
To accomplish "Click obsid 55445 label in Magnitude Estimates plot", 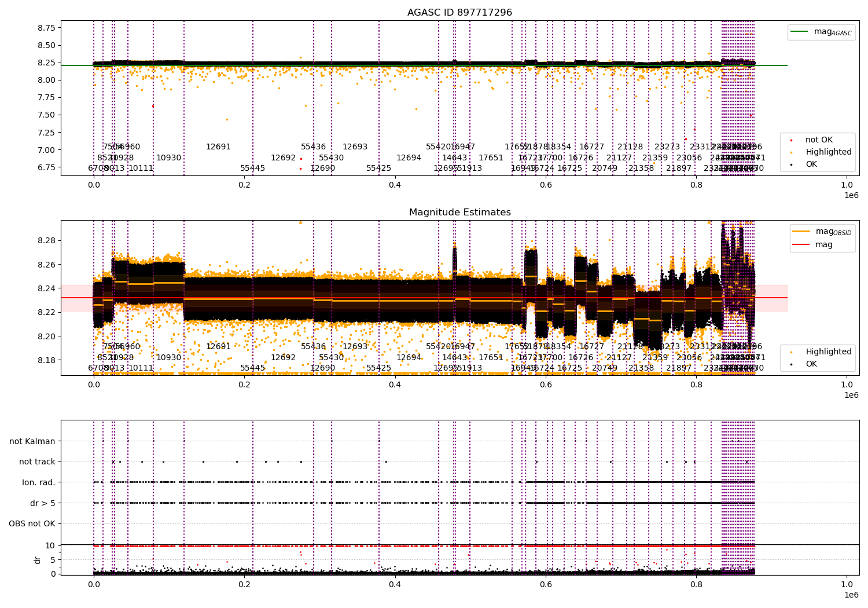I will pos(253,368).
